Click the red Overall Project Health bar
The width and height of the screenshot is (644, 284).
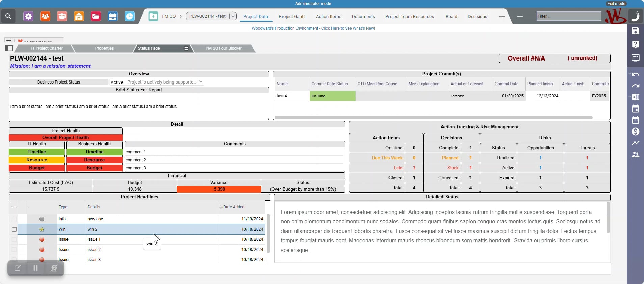pos(65,138)
